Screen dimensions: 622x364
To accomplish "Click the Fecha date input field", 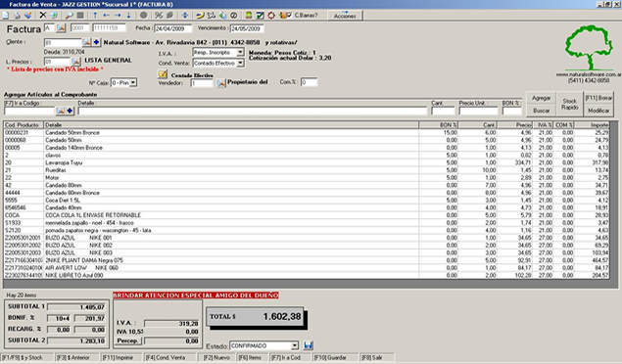I will (x=173, y=28).
